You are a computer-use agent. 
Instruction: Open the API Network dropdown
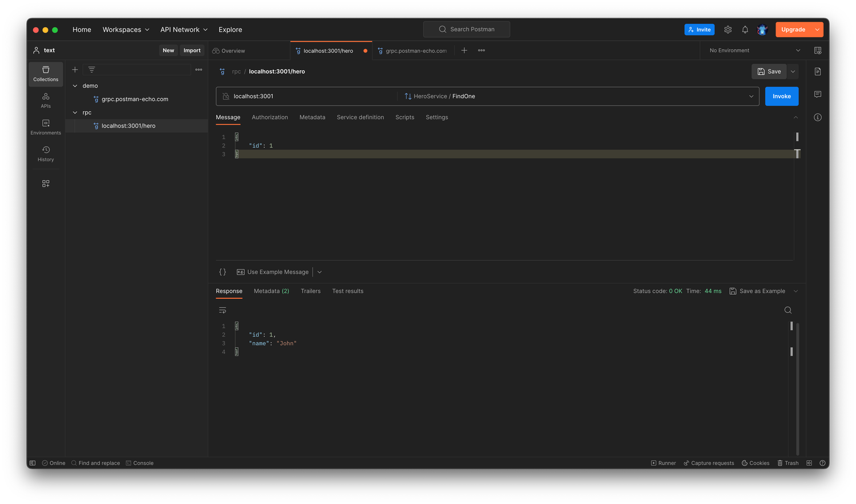(x=184, y=30)
